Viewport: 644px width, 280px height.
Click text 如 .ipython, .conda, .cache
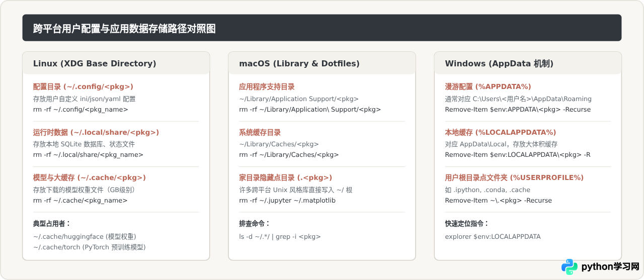pos(488,190)
